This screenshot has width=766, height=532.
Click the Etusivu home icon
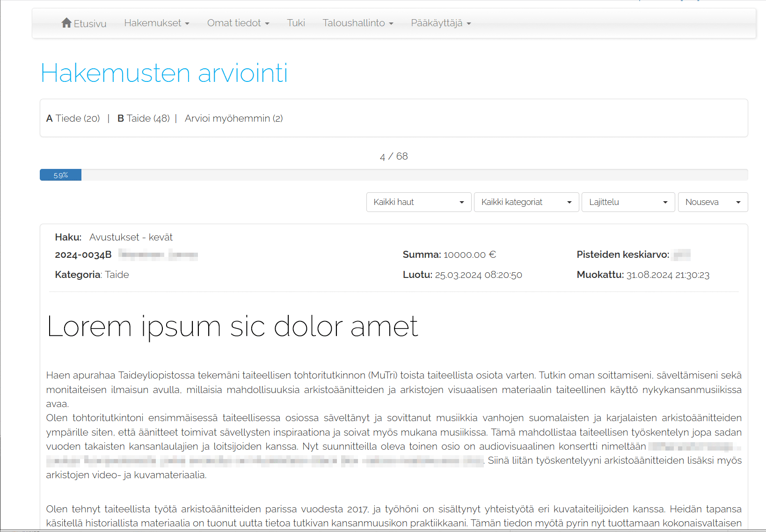66,22
